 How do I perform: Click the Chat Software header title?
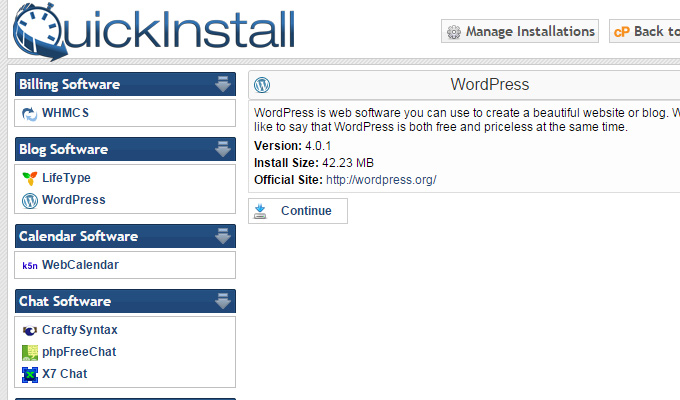[x=65, y=301]
